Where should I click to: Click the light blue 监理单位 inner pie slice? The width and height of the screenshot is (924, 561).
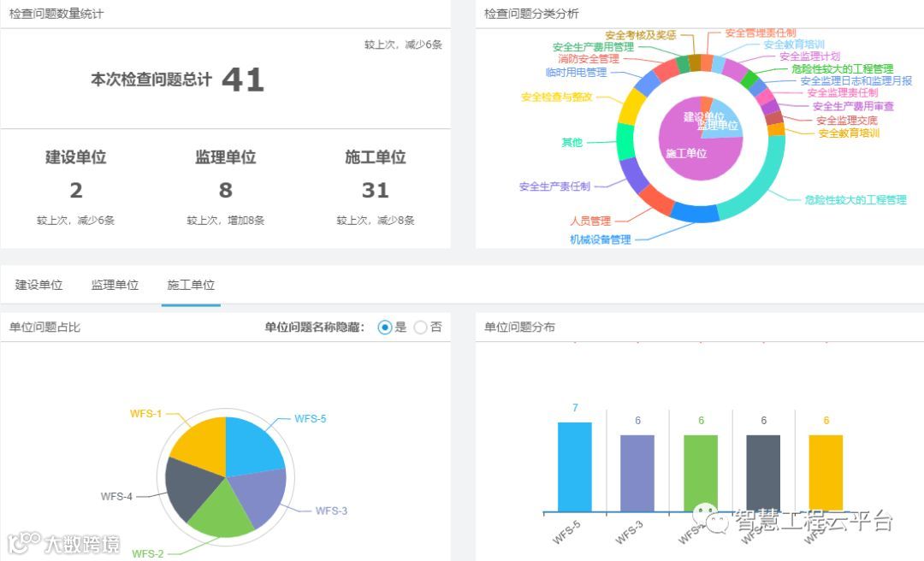click(x=726, y=121)
